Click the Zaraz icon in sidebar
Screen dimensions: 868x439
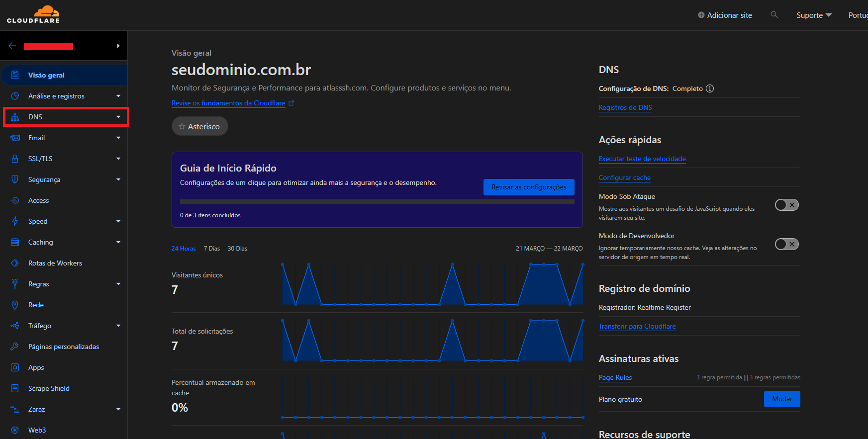15,409
